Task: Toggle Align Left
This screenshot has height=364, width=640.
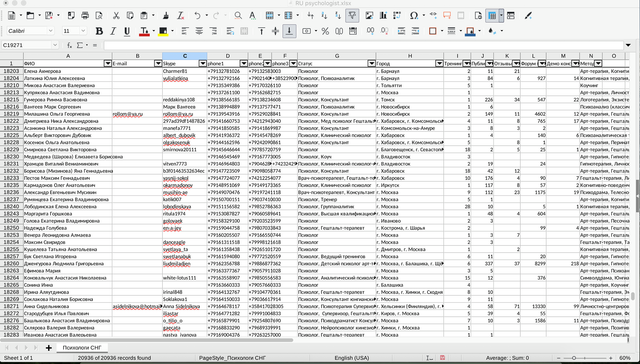Action: pyautogui.click(x=185, y=31)
